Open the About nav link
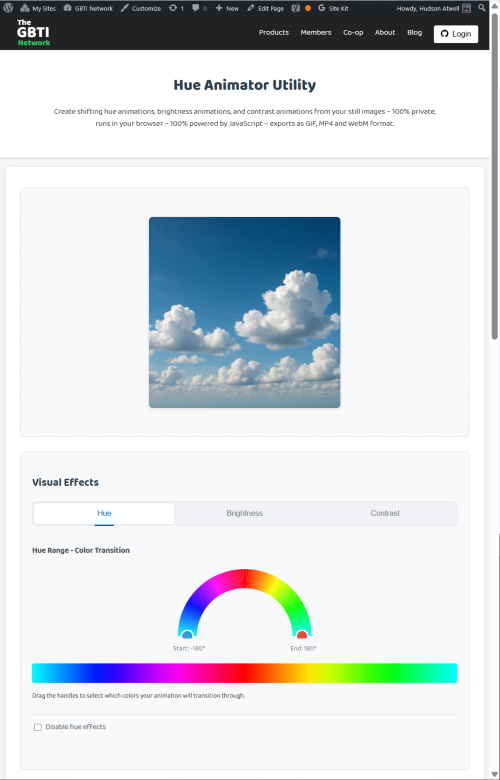 385,32
